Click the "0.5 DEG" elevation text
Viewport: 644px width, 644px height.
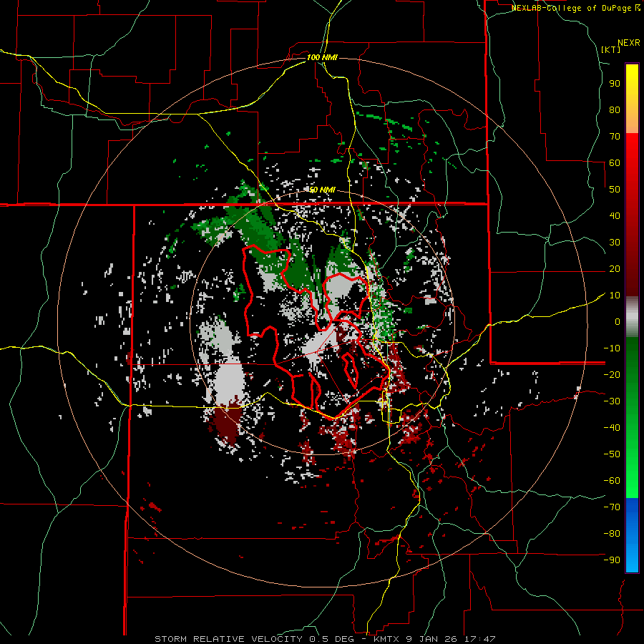tap(332, 639)
